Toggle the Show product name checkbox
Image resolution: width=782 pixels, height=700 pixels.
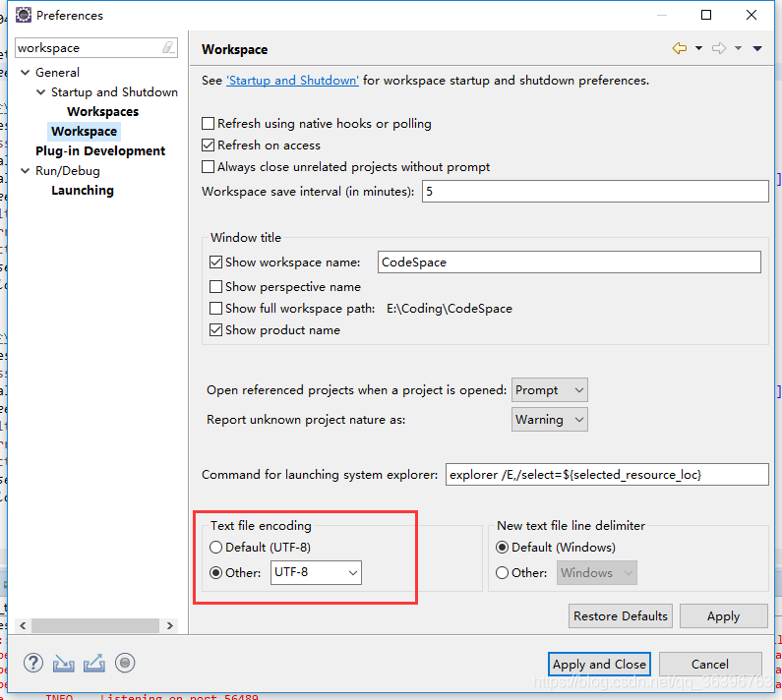(216, 330)
